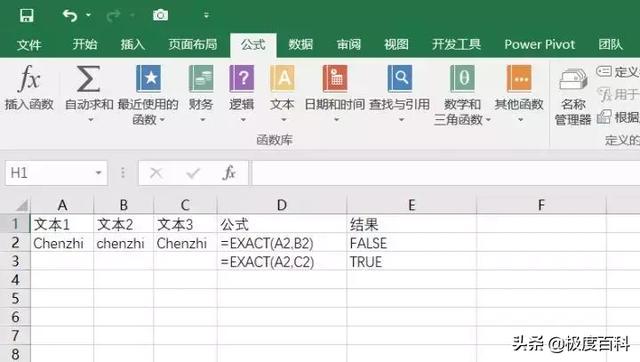Expand the 自动求和 dropdown arrow

coord(91,120)
